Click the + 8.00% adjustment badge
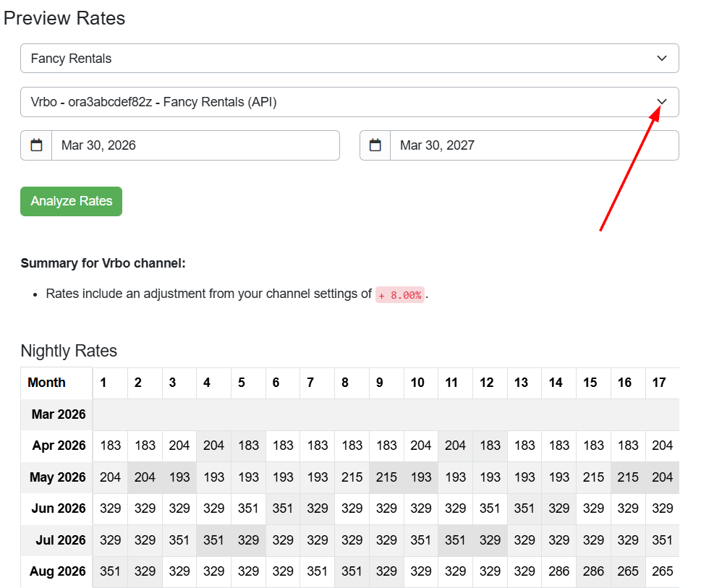Viewport: 701px width, 588px height. click(x=399, y=294)
